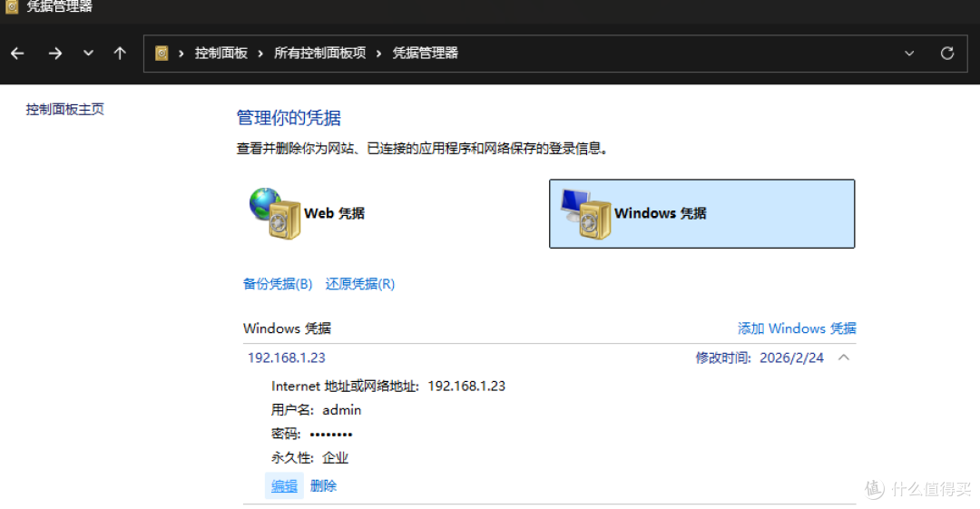Open recent locations dropdown chevron
The height and width of the screenshot is (509, 980).
tap(88, 54)
